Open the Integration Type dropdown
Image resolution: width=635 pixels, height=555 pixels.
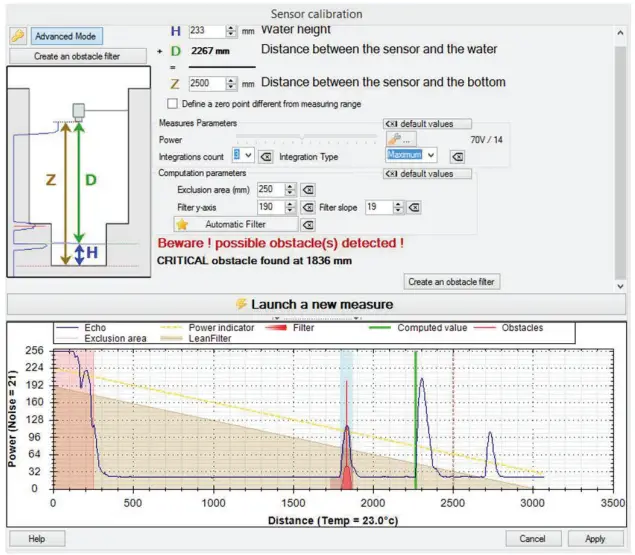pyautogui.click(x=431, y=155)
